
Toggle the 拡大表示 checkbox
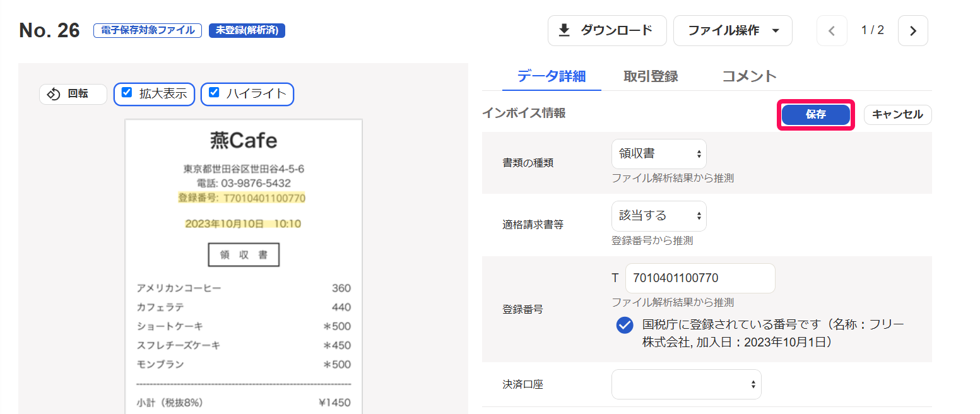click(127, 93)
